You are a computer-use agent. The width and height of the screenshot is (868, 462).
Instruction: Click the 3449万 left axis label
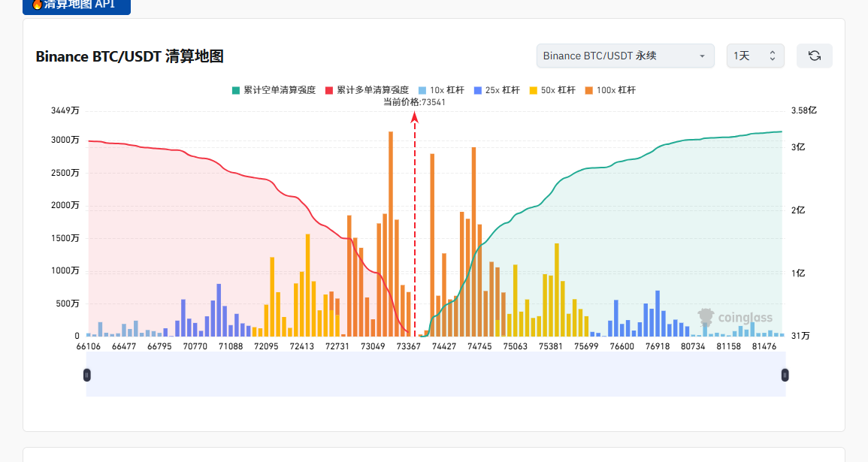[65, 110]
